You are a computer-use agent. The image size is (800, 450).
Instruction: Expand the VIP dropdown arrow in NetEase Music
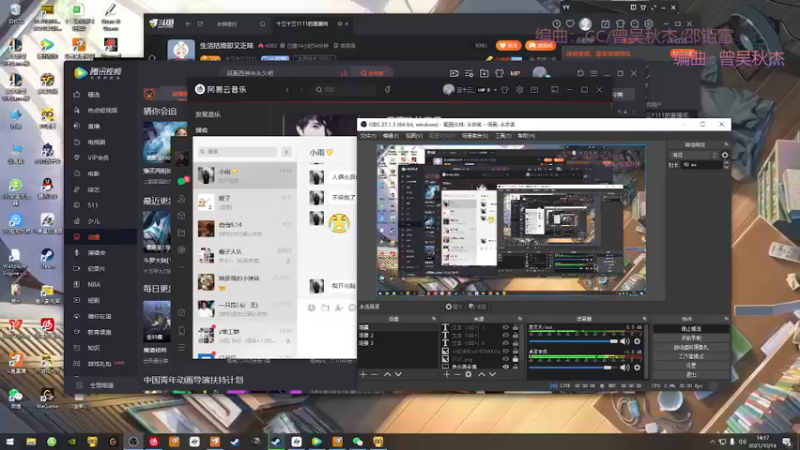point(495,90)
